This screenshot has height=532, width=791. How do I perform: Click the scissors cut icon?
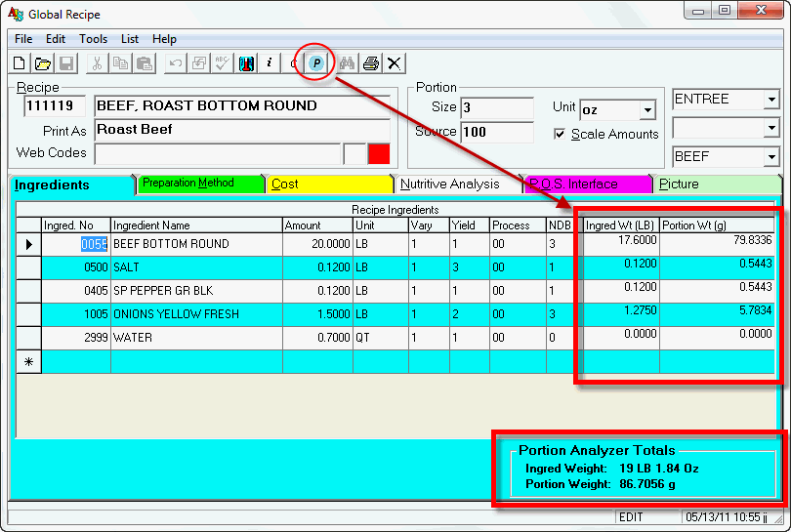click(97, 63)
